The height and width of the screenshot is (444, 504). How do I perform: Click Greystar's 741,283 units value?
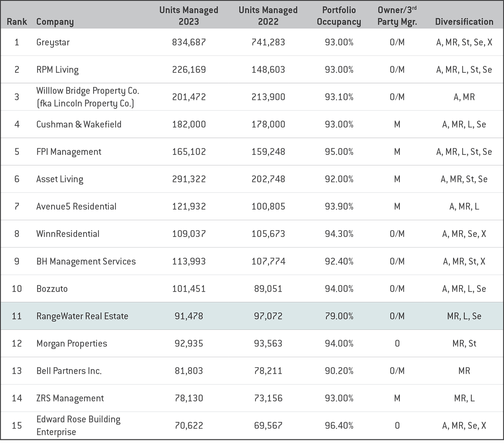click(x=268, y=42)
